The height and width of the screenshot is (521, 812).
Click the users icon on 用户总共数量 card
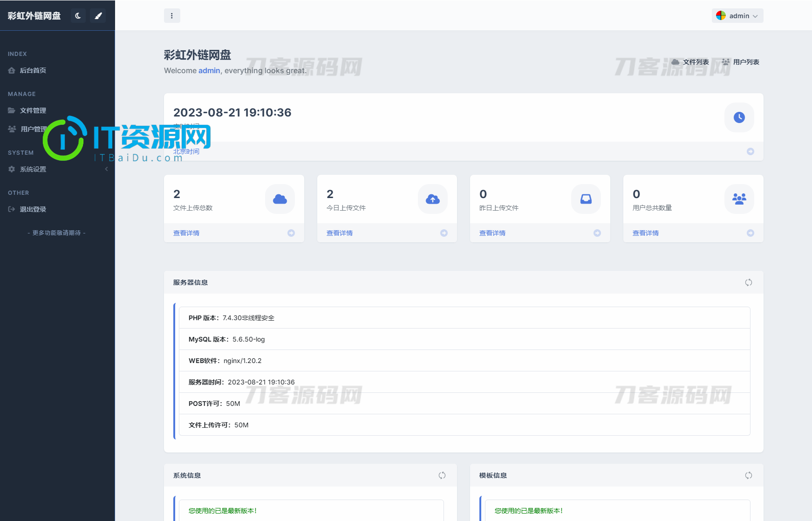pos(739,199)
